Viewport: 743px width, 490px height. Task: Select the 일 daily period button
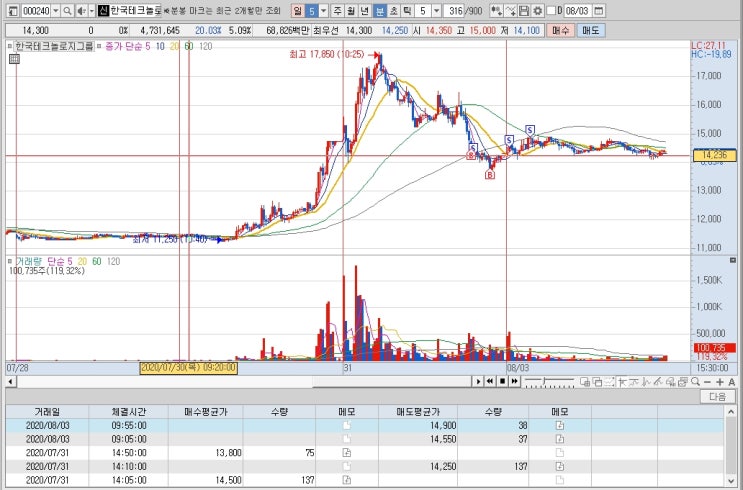pos(298,10)
